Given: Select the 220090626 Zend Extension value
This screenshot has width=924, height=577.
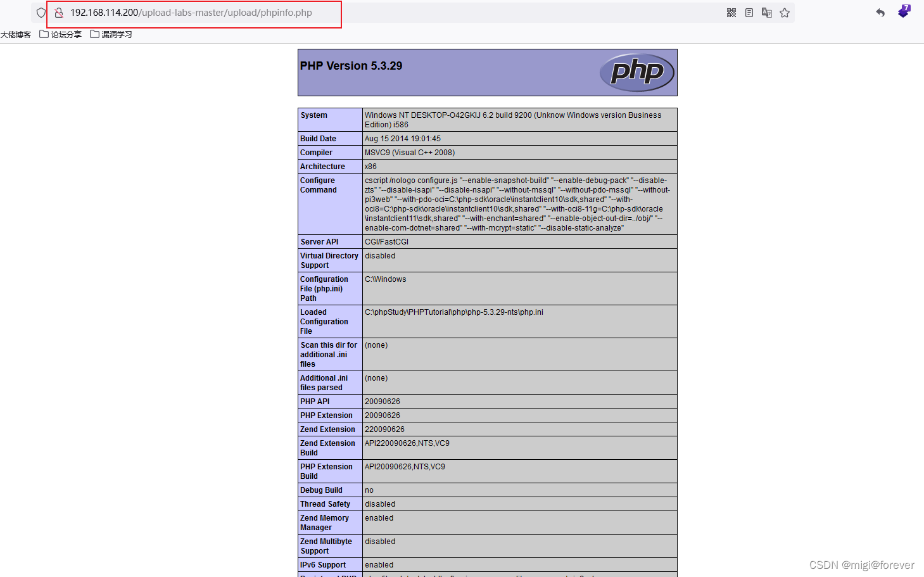Looking at the screenshot, I should pyautogui.click(x=384, y=429).
